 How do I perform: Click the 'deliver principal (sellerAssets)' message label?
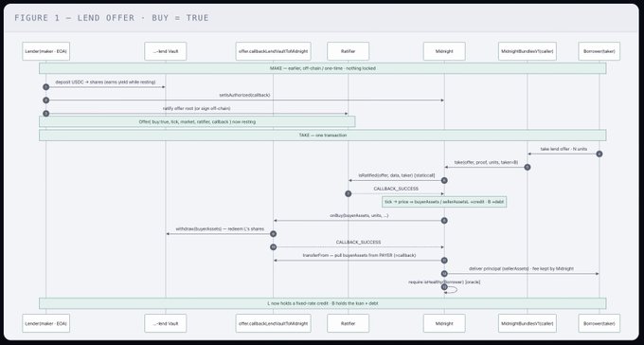tap(521, 269)
